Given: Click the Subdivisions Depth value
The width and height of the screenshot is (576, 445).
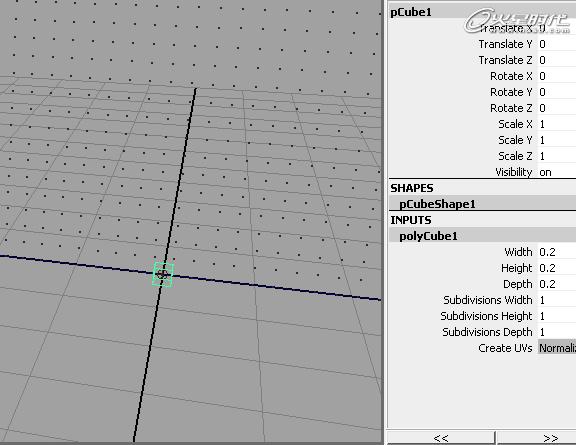Looking at the screenshot, I should coord(557,332).
